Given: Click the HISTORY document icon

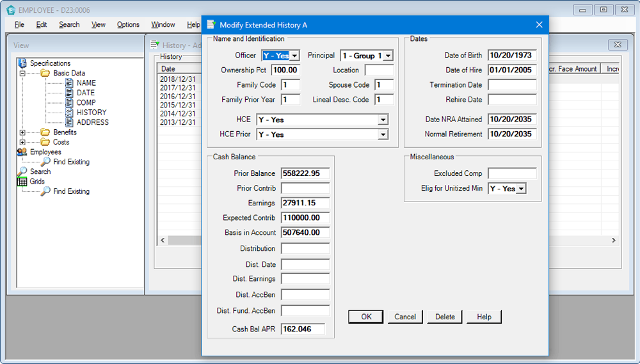Looking at the screenshot, I should click(69, 113).
